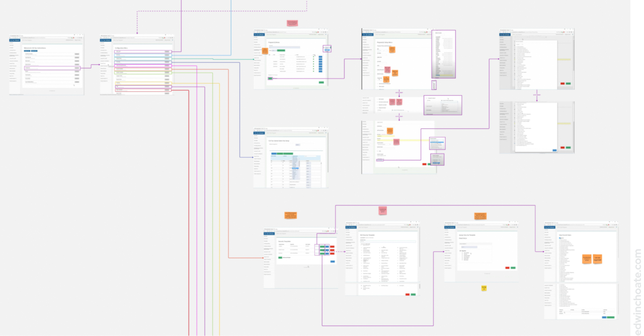
Task: Click the blue logo header in the Welcome screen
Action: 15,40
